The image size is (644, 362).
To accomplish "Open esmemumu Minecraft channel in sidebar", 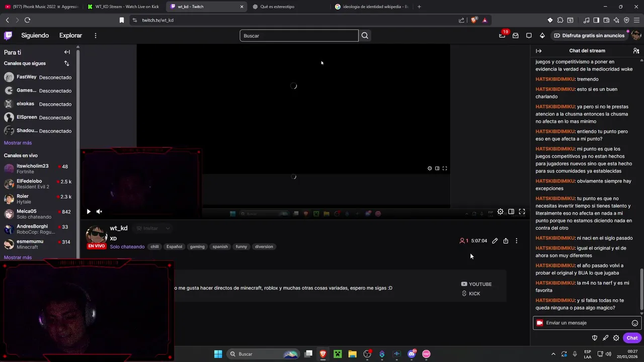I will point(39,244).
